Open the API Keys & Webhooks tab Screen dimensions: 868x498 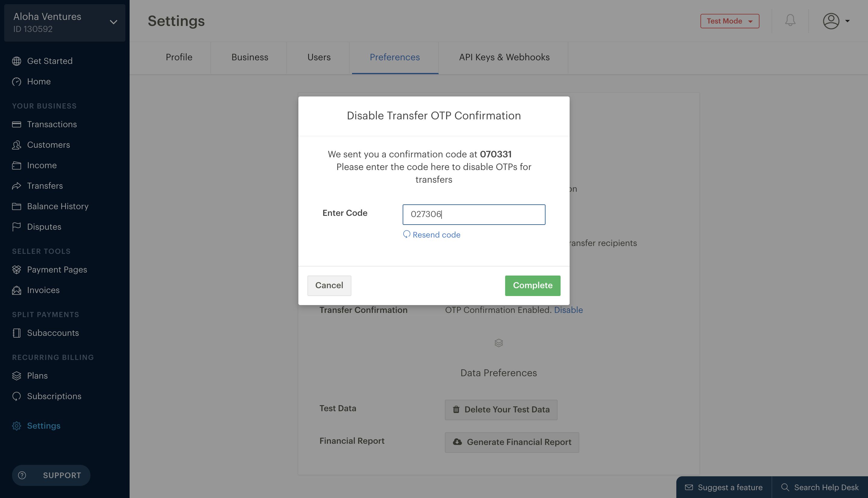click(504, 57)
